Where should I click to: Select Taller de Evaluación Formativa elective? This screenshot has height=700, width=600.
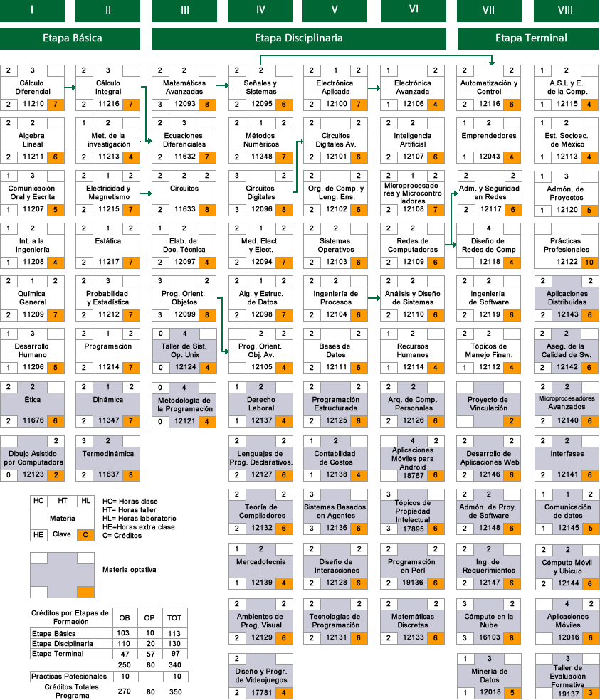coord(567,677)
